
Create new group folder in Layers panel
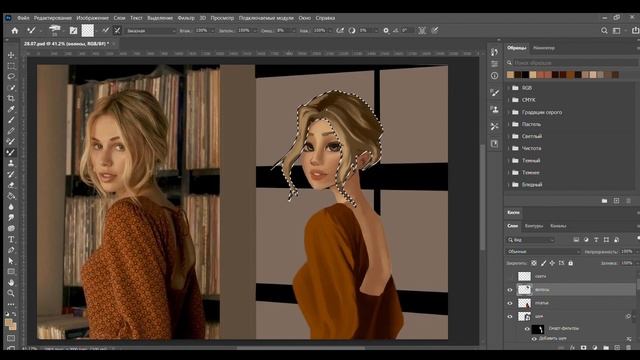pos(606,348)
